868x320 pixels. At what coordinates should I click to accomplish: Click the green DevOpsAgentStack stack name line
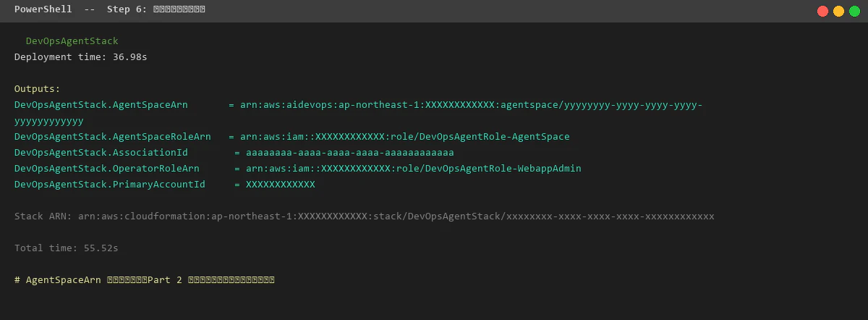click(72, 41)
